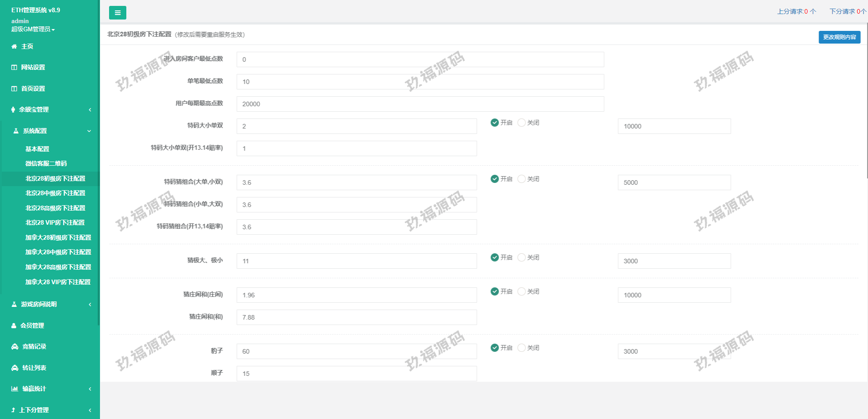Click the 网站设置 sidebar icon
The width and height of the screenshot is (868, 419).
14,67
